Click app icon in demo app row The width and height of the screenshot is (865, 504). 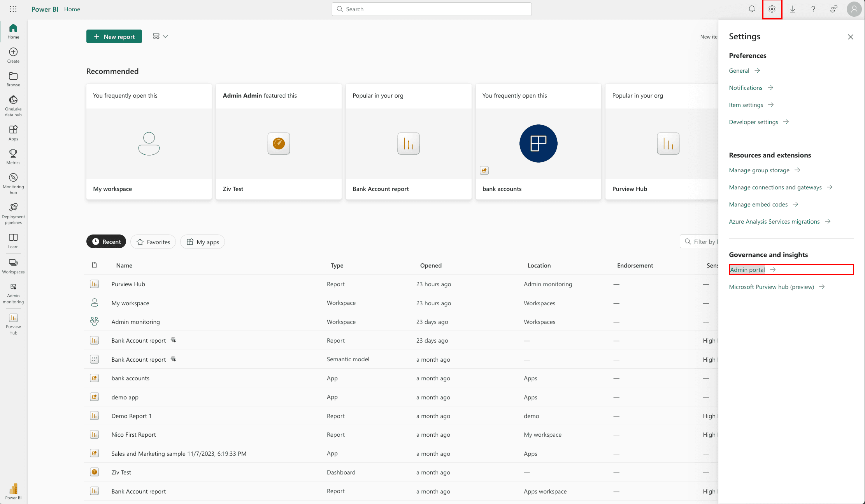pyautogui.click(x=94, y=397)
